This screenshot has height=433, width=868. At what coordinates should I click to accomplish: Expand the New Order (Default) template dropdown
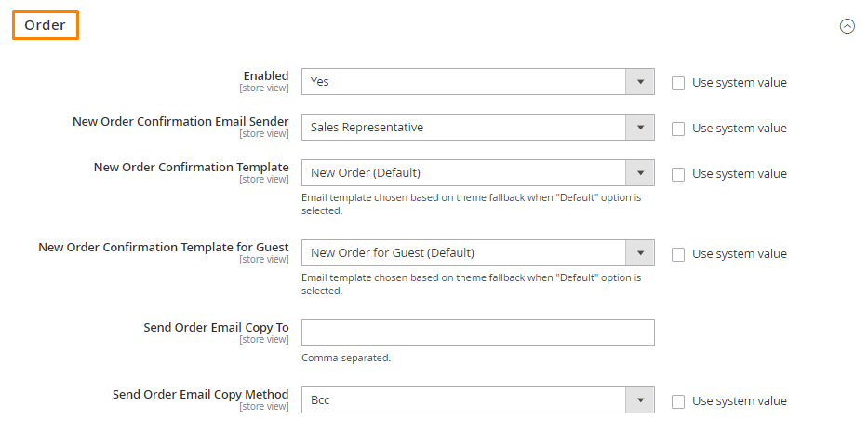tap(477, 173)
